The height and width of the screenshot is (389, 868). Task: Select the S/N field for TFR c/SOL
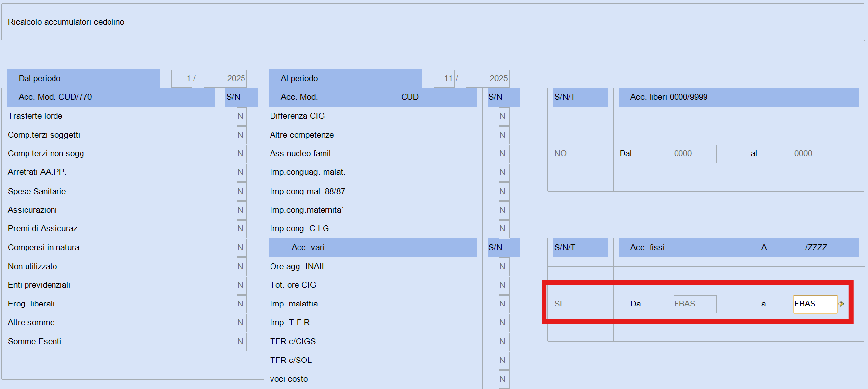pos(504,361)
